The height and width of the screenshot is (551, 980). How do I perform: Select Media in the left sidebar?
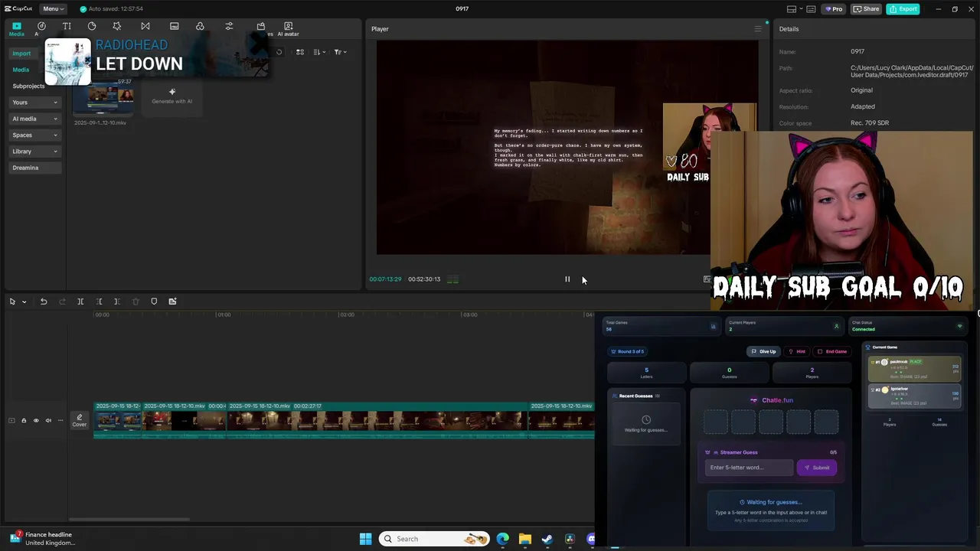21,70
